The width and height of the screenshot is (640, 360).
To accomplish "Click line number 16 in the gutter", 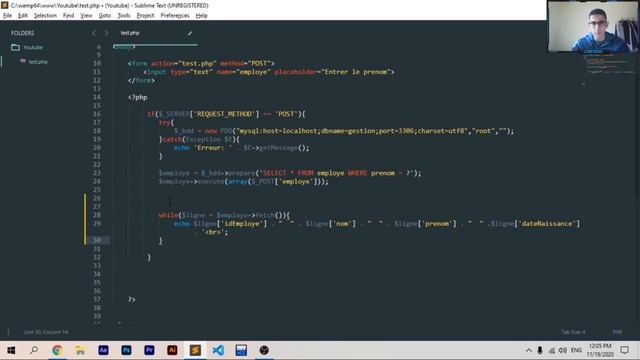I will (97, 114).
